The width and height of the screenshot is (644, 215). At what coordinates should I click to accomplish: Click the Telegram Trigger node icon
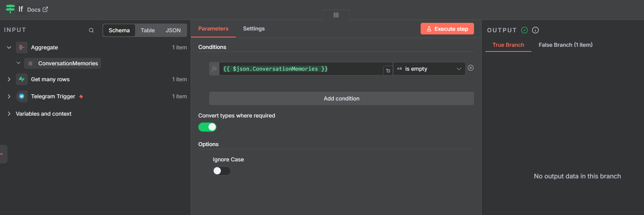pos(22,96)
